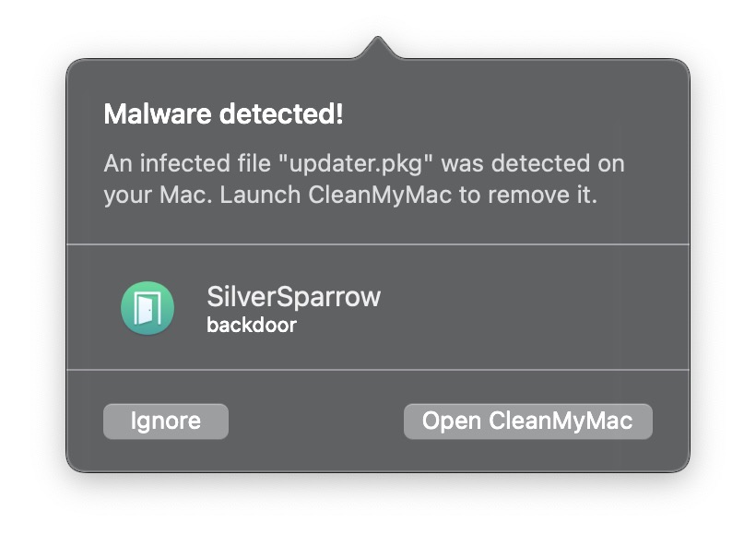This screenshot has height=546, width=756.
Task: Click the popover arrow pointer at top
Action: pos(378,47)
